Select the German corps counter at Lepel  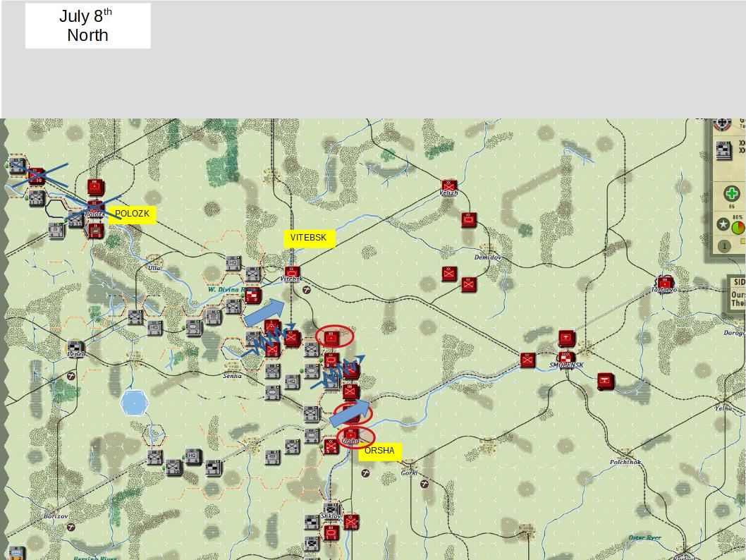[75, 348]
